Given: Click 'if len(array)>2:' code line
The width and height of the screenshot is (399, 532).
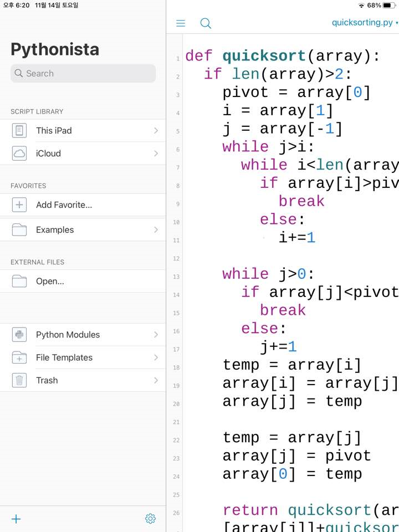Looking at the screenshot, I should [278, 74].
